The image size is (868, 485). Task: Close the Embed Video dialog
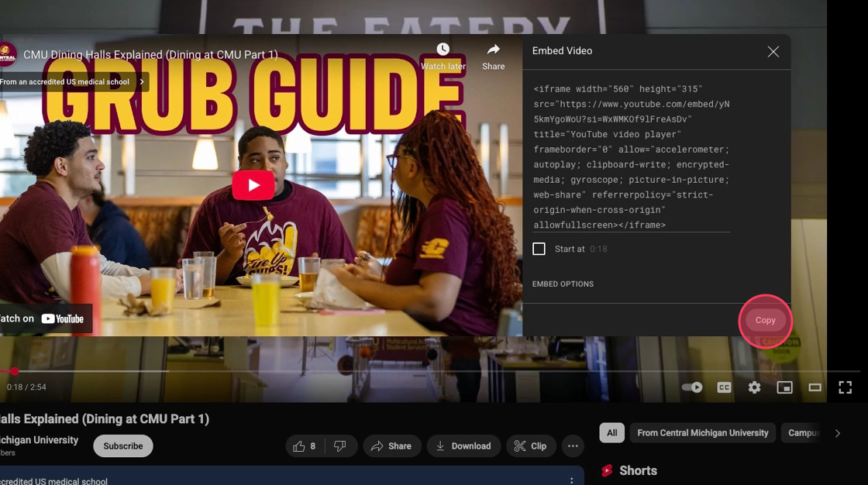(773, 51)
